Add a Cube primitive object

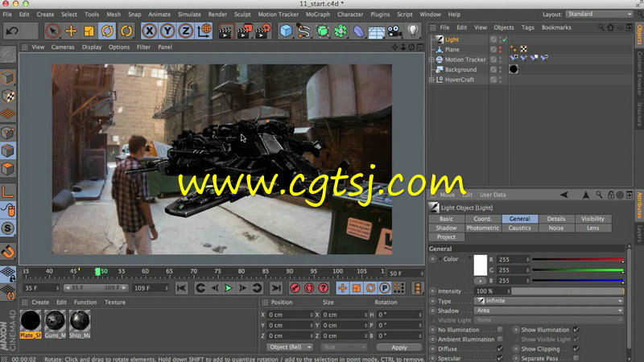pos(286,31)
